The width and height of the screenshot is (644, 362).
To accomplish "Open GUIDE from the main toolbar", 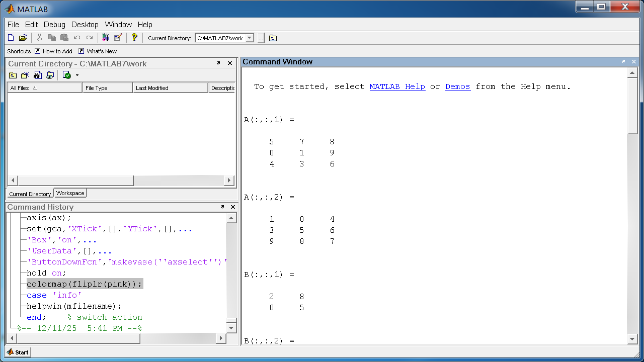I will click(x=118, y=38).
